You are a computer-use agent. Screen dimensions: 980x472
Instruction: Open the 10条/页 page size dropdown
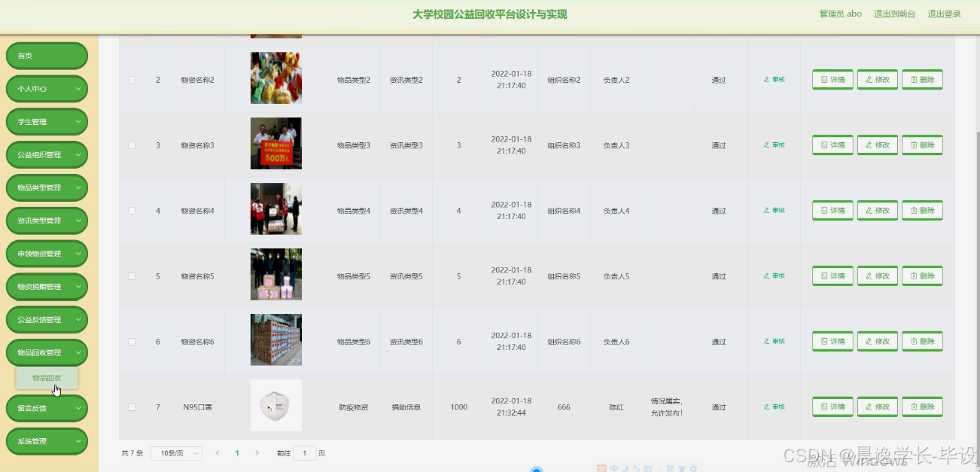coord(176,453)
